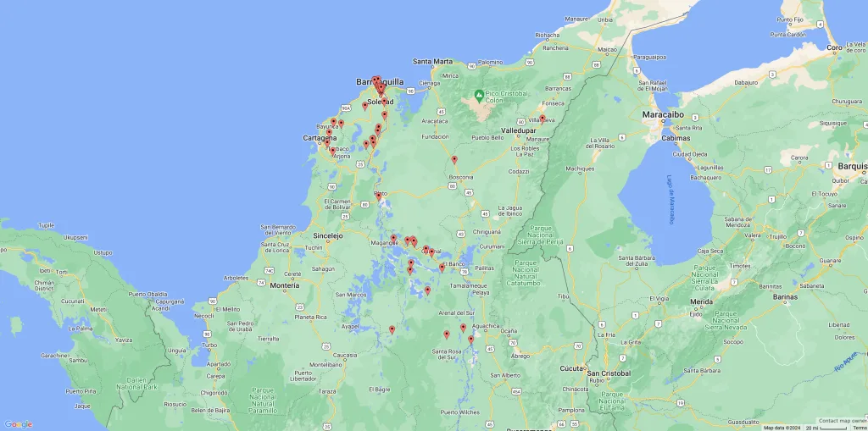Select the San Cristobal label
868x431 pixels.
coord(609,373)
